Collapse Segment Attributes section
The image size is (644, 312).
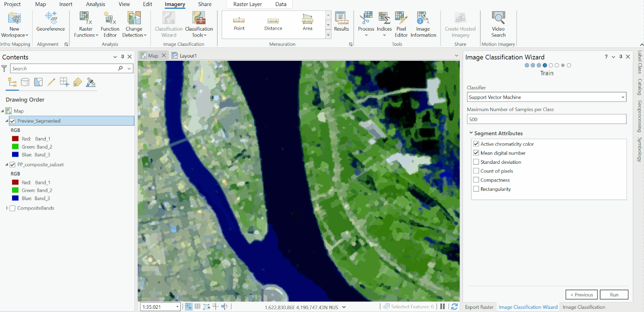point(471,133)
